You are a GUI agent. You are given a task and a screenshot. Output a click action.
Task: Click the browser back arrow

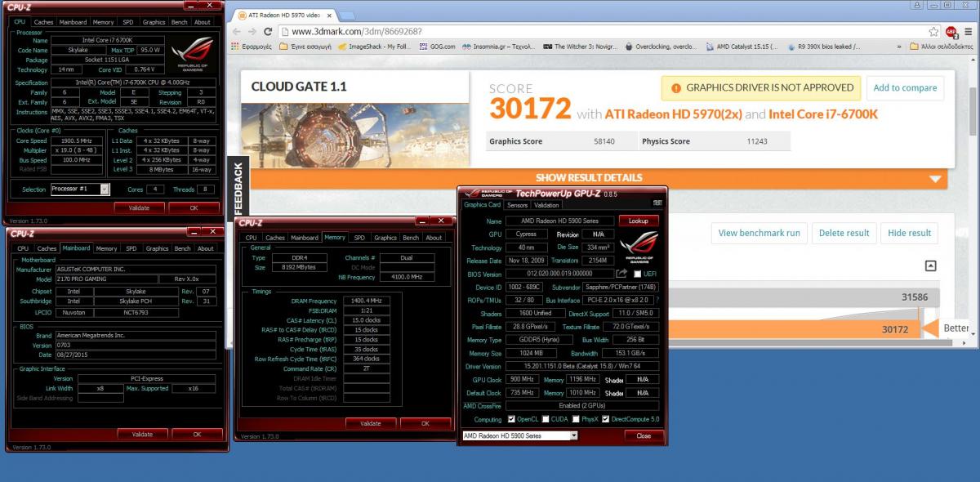(236, 31)
